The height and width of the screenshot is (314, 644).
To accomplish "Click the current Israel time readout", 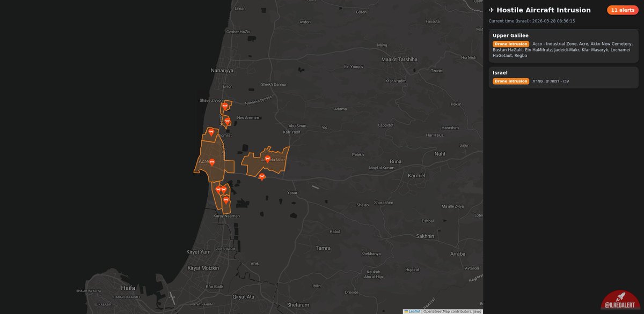I will click(532, 21).
